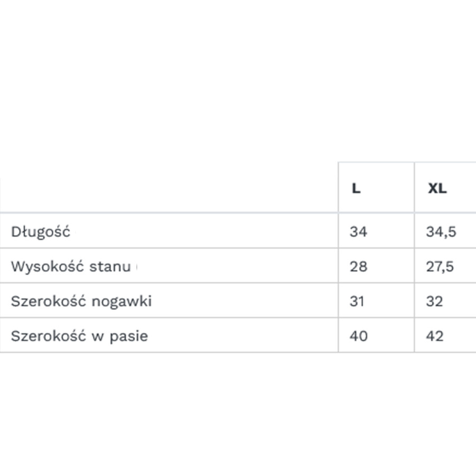Screen dimensions: 476x476
Task: Select the XL size column header
Action: pos(437,188)
